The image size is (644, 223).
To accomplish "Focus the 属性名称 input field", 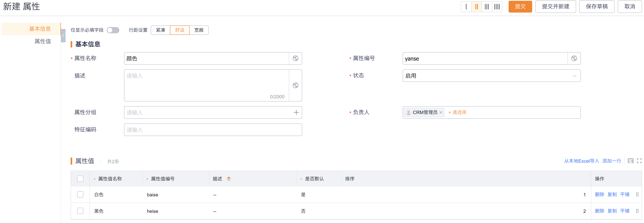I will tap(207, 58).
